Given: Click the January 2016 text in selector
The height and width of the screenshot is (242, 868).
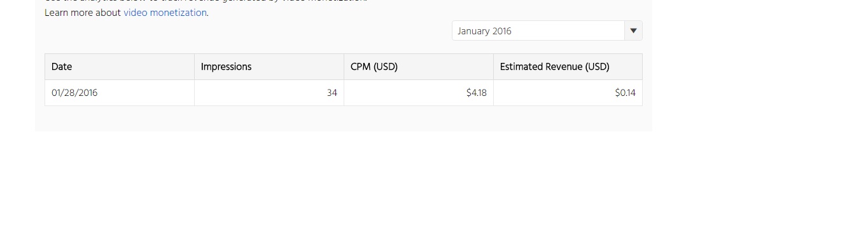Looking at the screenshot, I should point(484,31).
